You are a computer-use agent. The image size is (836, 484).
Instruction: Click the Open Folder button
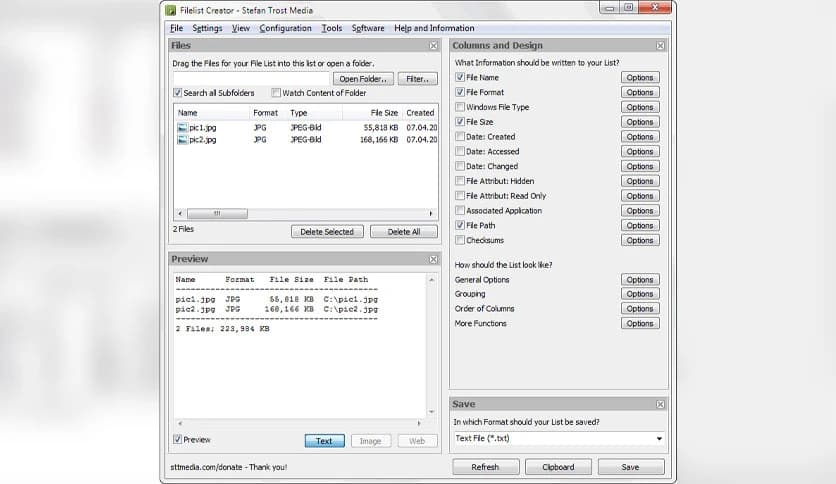(363, 79)
